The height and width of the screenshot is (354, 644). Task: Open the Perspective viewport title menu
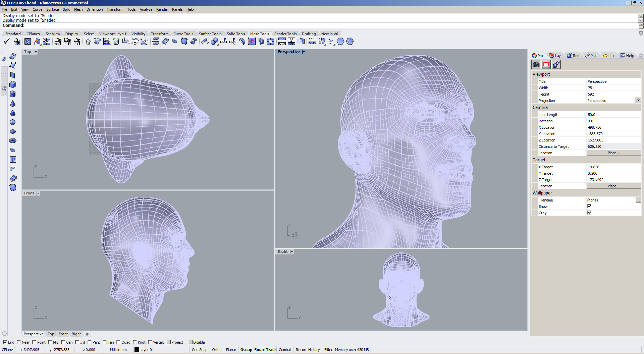[304, 52]
